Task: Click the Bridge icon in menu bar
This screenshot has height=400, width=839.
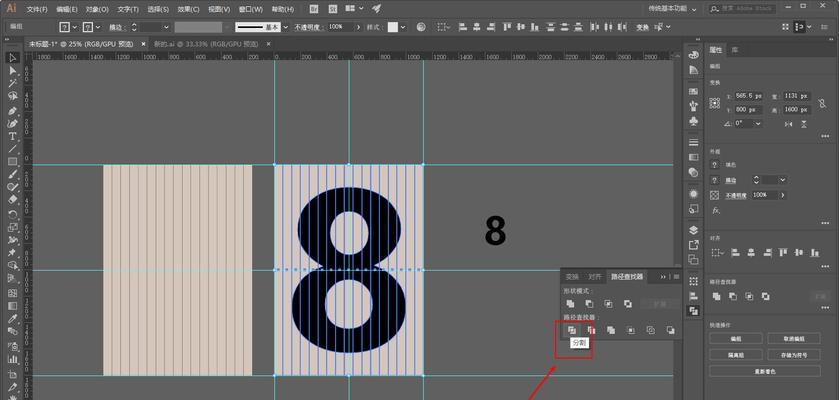Action: [314, 9]
